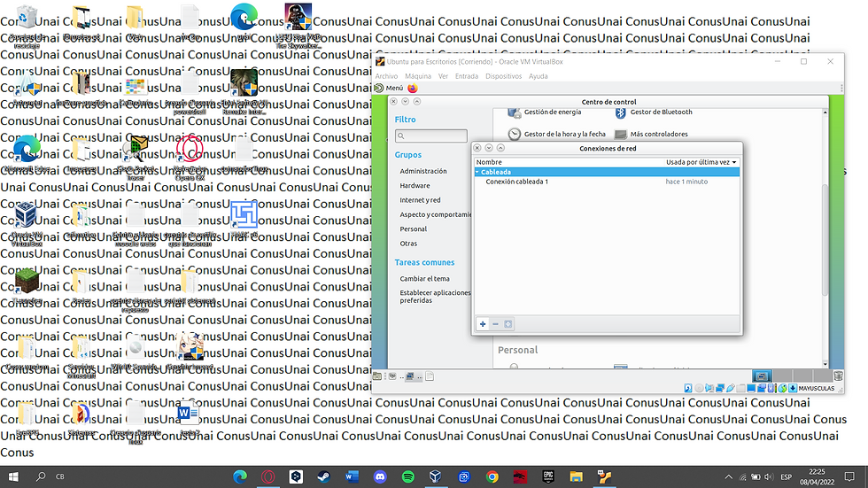
Task: Open the trash icon in the MATE bottom panel
Action: (x=838, y=376)
